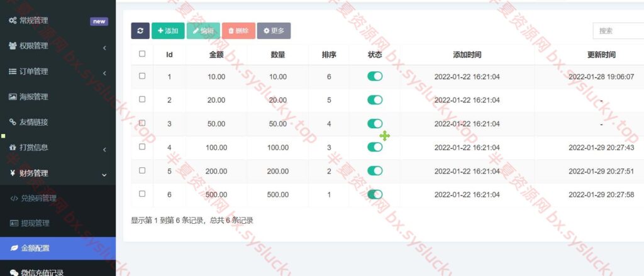Collapse the 财务管理 chevron arrow
The width and height of the screenshot is (644, 276).
104,175
